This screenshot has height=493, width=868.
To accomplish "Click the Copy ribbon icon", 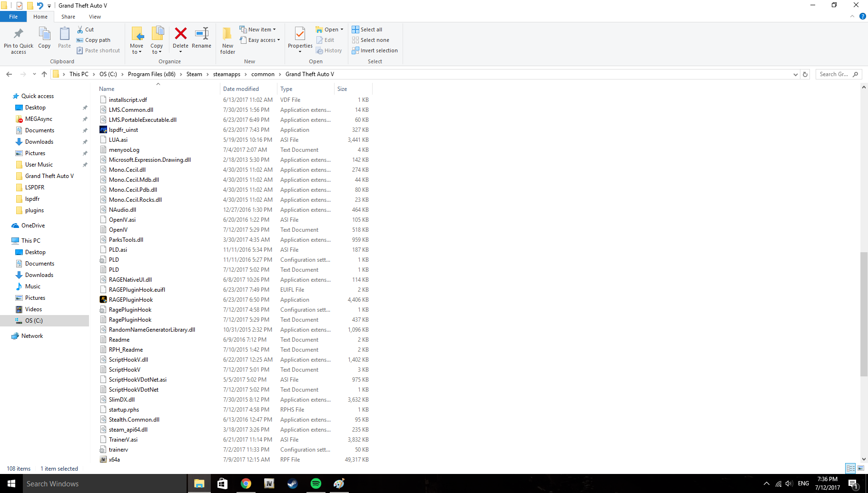I will pyautogui.click(x=44, y=38).
